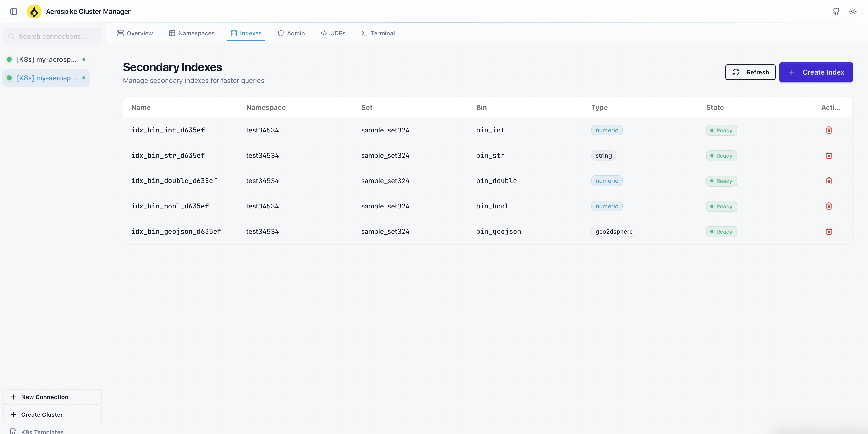
Task: Open the GitHub repository icon
Action: [x=836, y=11]
